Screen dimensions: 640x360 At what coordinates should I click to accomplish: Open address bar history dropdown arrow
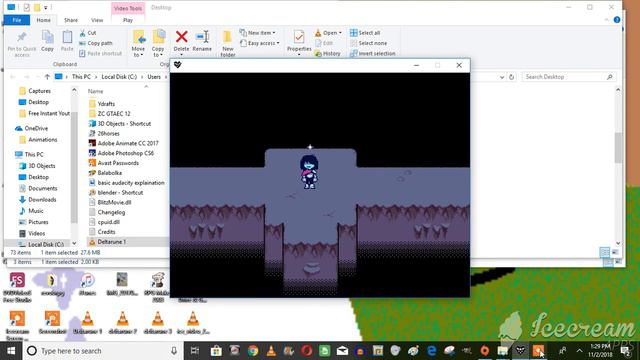coord(502,77)
